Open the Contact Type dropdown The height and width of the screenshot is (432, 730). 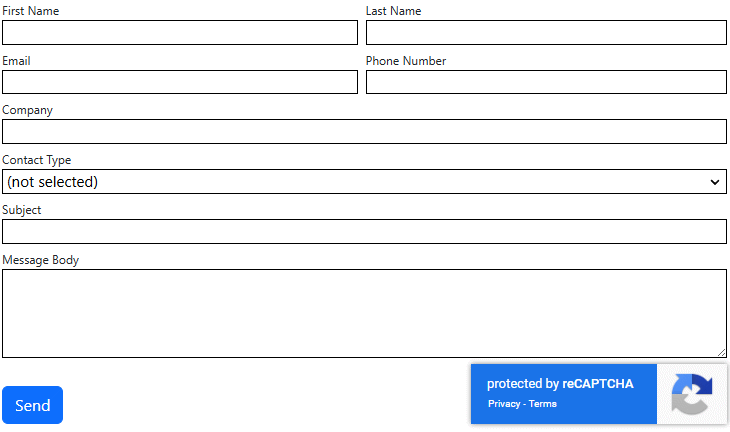coord(364,182)
